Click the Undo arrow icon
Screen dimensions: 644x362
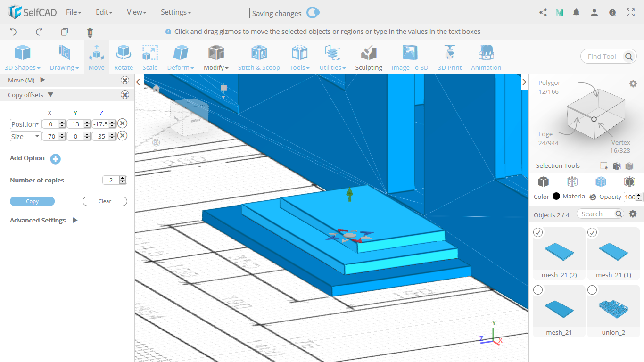[x=13, y=32]
